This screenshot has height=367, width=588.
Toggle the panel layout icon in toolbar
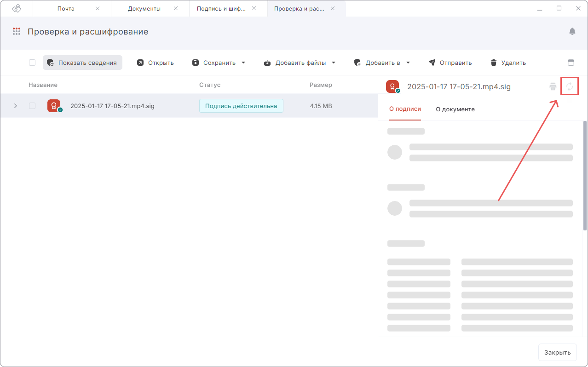(571, 63)
